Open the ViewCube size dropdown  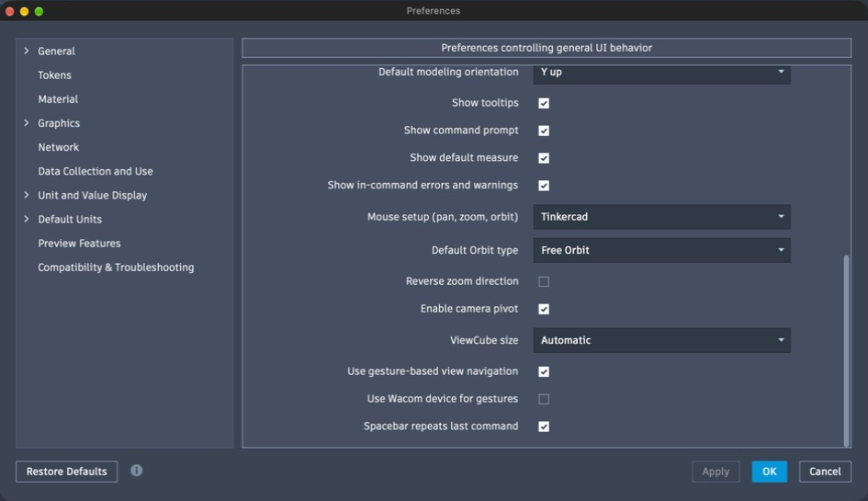[x=661, y=340]
